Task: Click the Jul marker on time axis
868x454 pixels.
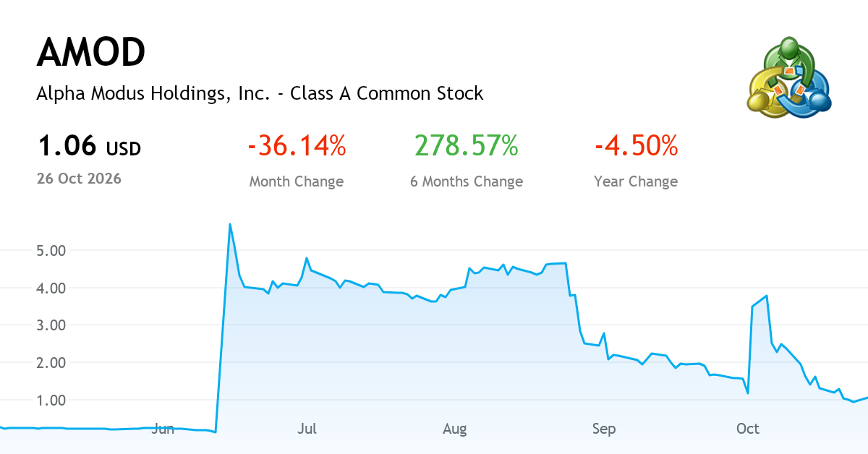Action: 307,429
